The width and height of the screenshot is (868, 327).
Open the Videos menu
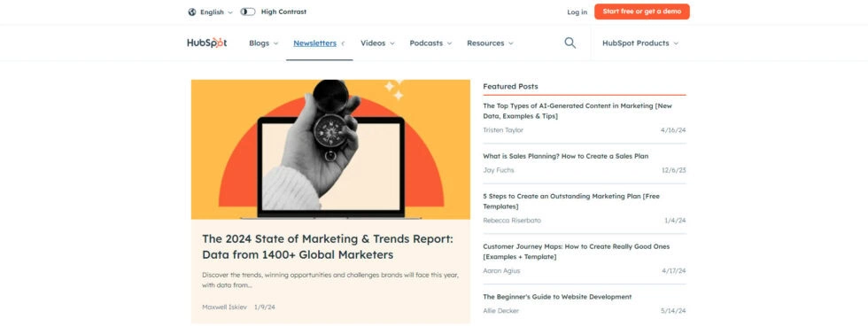(377, 43)
